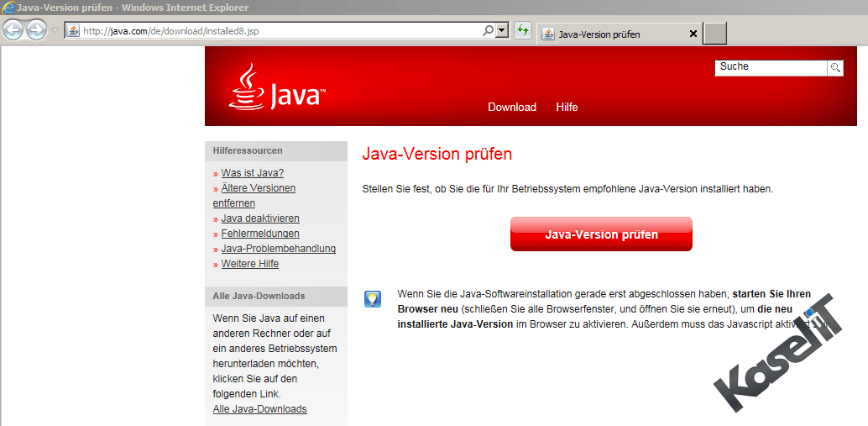Image resolution: width=868 pixels, height=426 pixels.
Task: Open the 'Java-Problembehandlung' link
Action: [x=279, y=249]
